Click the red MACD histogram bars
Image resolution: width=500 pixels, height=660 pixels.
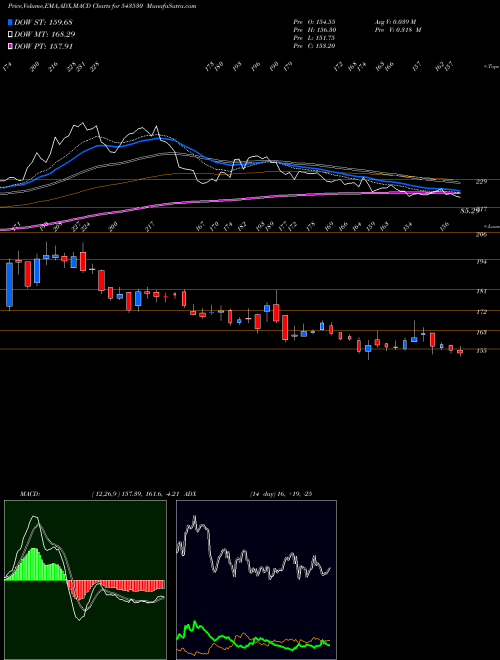116,588
